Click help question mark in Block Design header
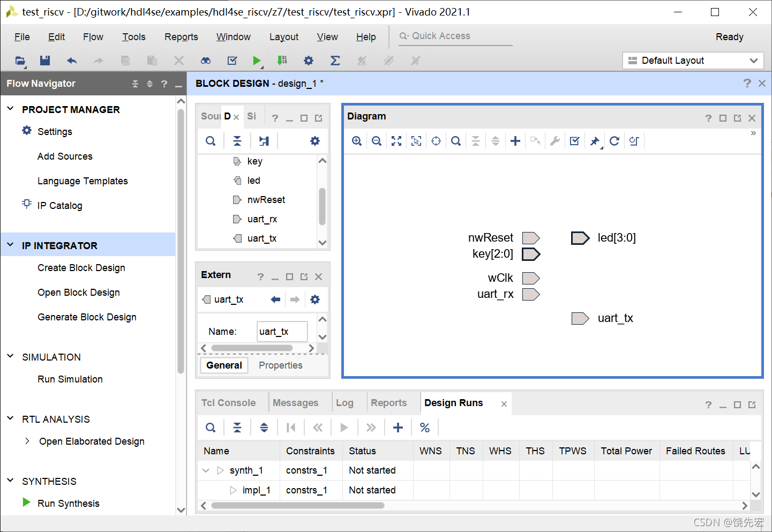The image size is (772, 532). [x=747, y=83]
